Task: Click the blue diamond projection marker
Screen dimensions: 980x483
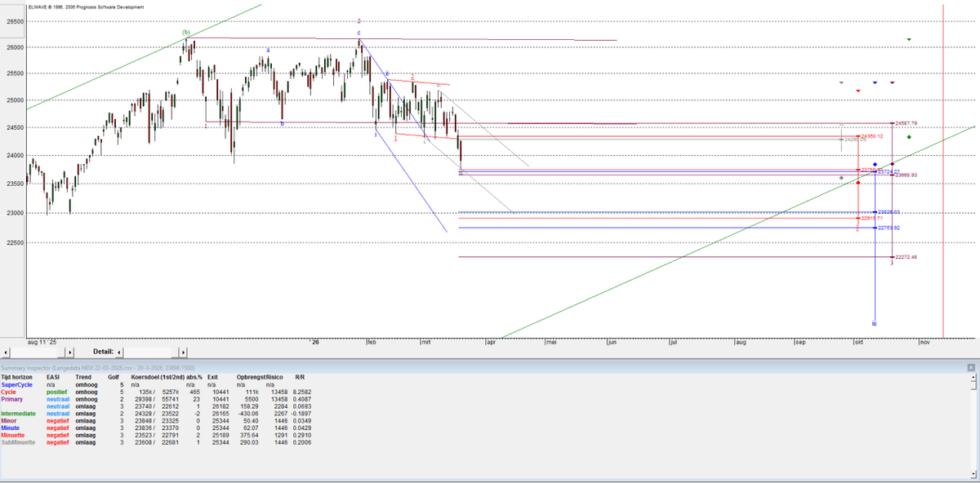Action: point(875,165)
